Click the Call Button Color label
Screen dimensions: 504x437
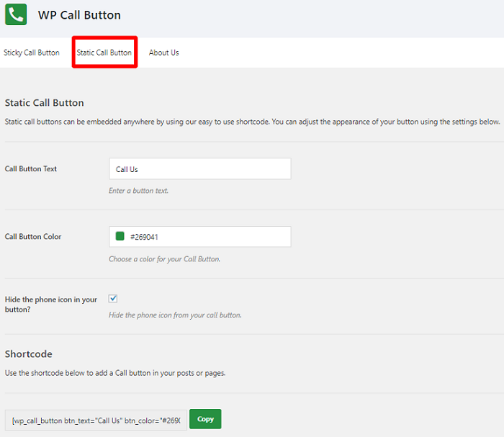[33, 236]
